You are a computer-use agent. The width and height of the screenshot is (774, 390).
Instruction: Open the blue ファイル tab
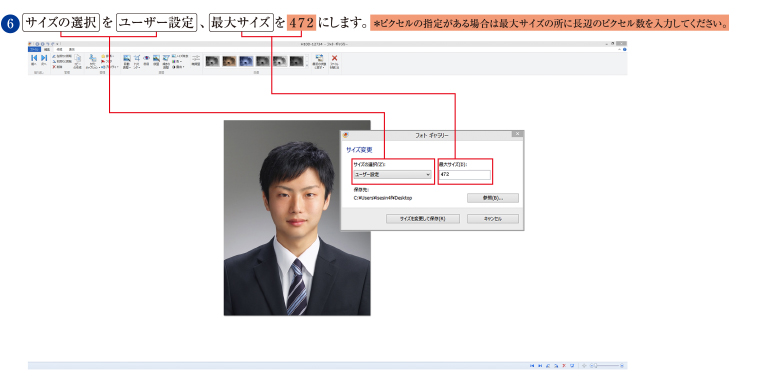tap(34, 49)
